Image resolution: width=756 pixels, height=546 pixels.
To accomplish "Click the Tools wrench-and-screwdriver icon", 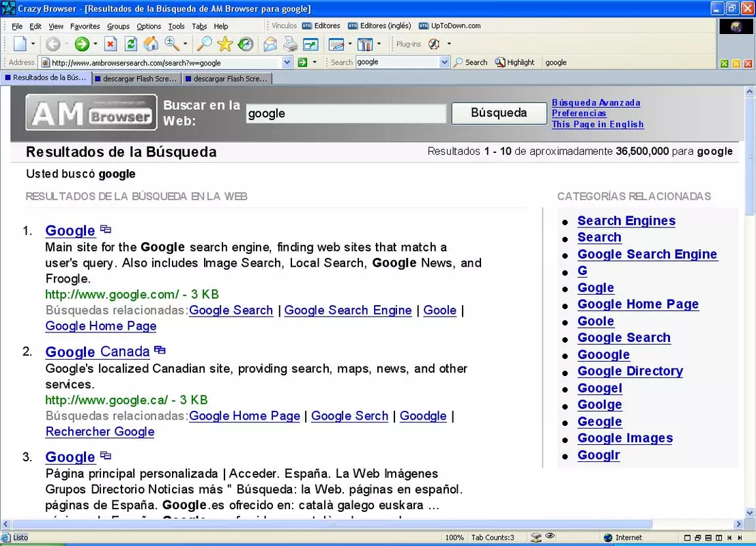I will pyautogui.click(x=365, y=44).
